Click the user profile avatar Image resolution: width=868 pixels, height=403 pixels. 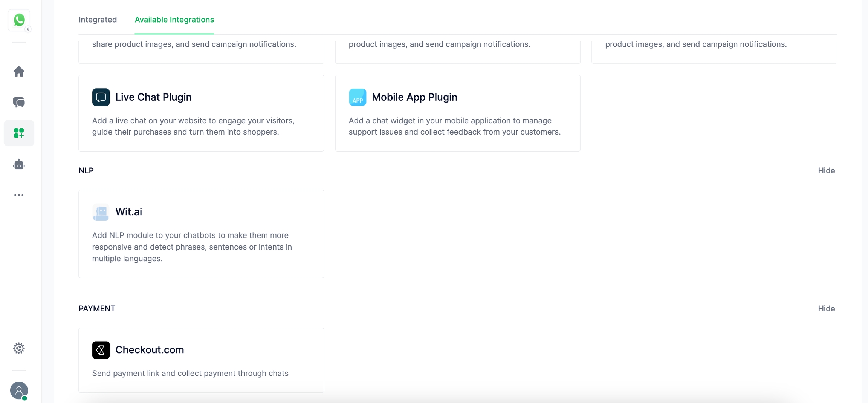pyautogui.click(x=19, y=390)
